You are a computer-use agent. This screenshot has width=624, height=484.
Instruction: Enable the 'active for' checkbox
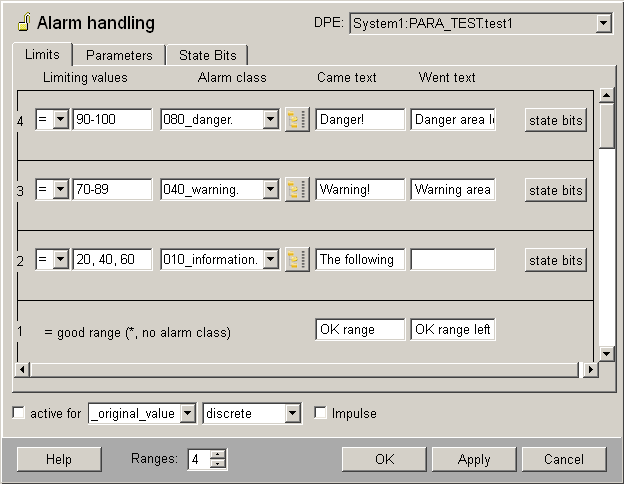tap(18, 413)
